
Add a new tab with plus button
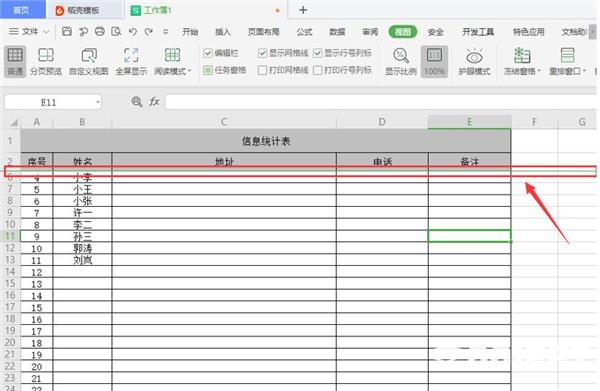[x=303, y=10]
